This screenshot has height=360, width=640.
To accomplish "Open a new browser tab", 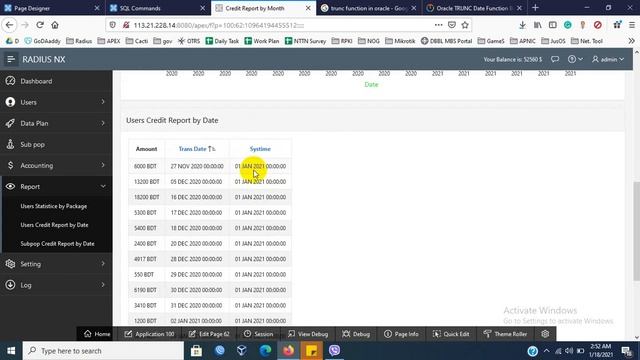I will [x=536, y=8].
